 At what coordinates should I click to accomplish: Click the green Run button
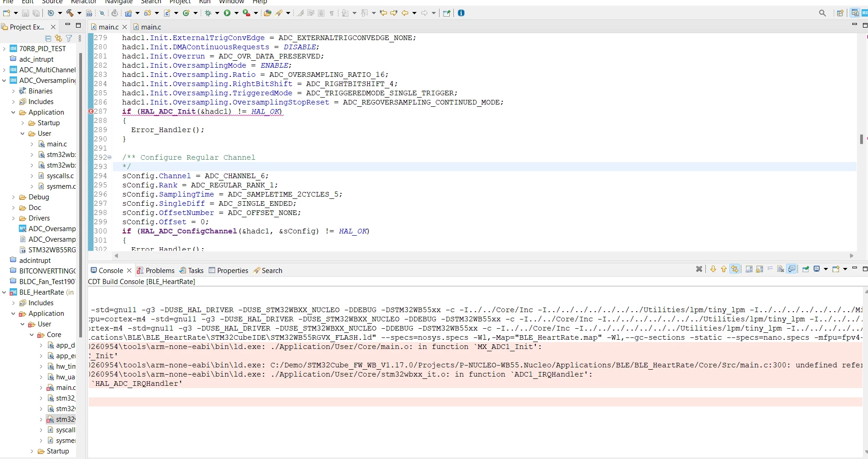click(227, 13)
